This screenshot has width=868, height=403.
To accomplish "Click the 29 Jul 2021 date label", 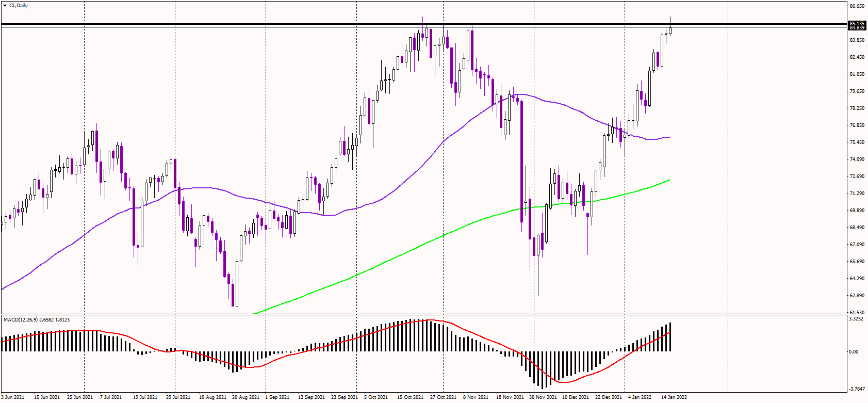I will click(178, 397).
